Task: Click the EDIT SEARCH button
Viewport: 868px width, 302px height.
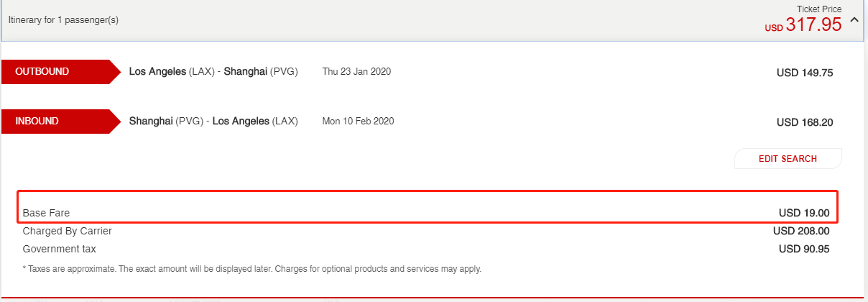Action: [788, 159]
